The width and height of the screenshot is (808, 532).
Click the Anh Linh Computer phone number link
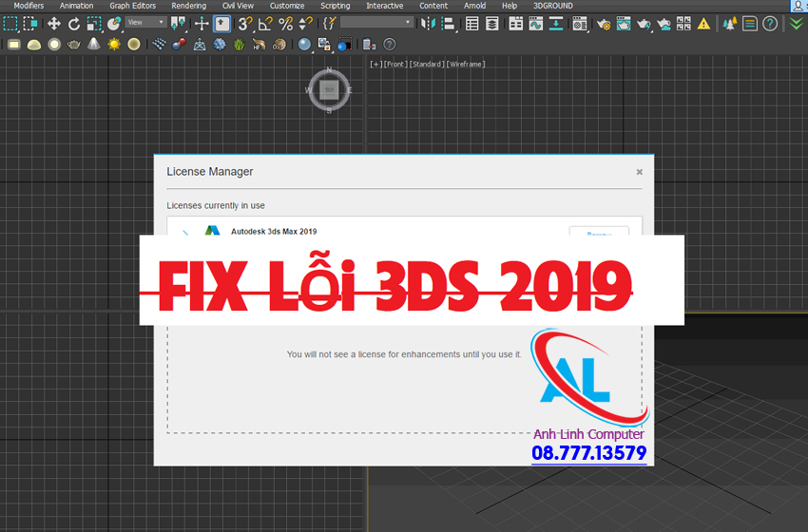tap(588, 453)
